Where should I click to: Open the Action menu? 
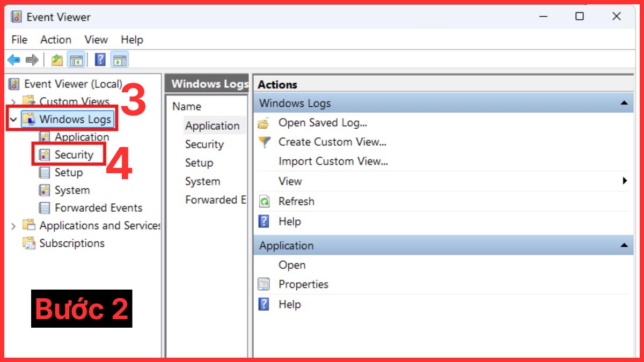pos(56,40)
